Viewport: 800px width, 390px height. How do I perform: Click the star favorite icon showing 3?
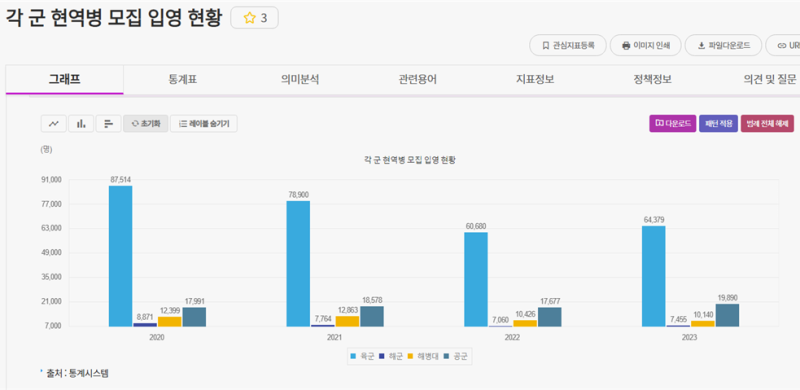[x=255, y=18]
